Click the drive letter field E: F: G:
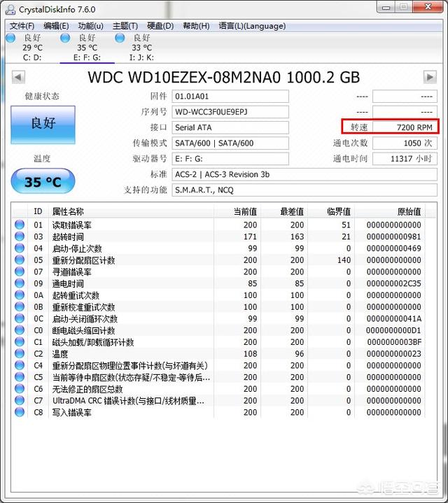448x503 pixels. coord(230,159)
